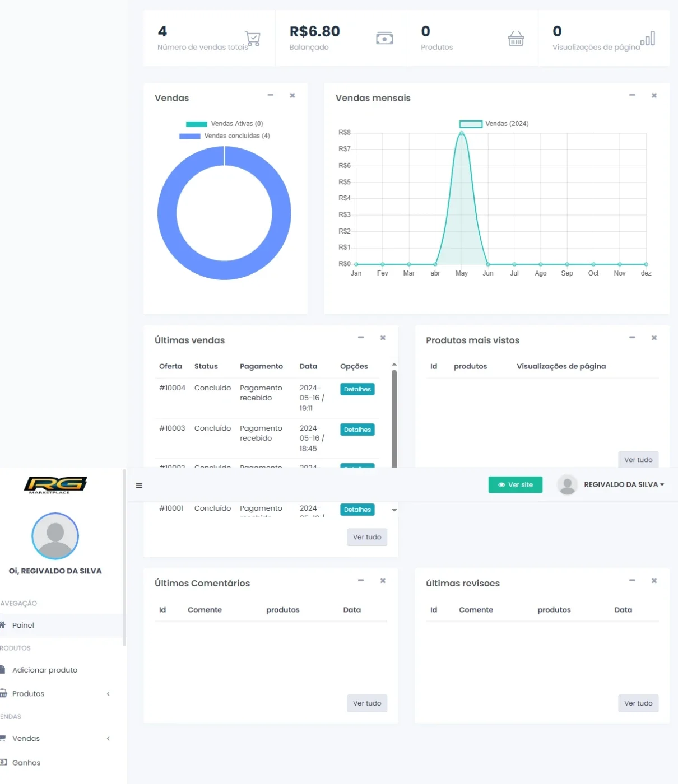The height and width of the screenshot is (784, 678).
Task: Click the #10004 order number
Action: (x=172, y=388)
